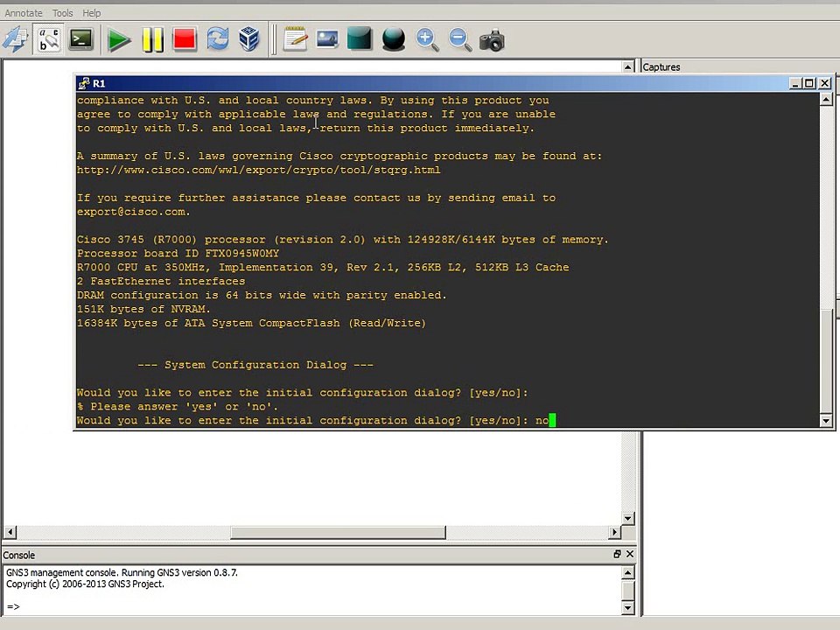Image resolution: width=840 pixels, height=630 pixels.
Task: Click 'Copyright (c) 2006-2013 GNS3 Project' text
Action: click(x=85, y=584)
